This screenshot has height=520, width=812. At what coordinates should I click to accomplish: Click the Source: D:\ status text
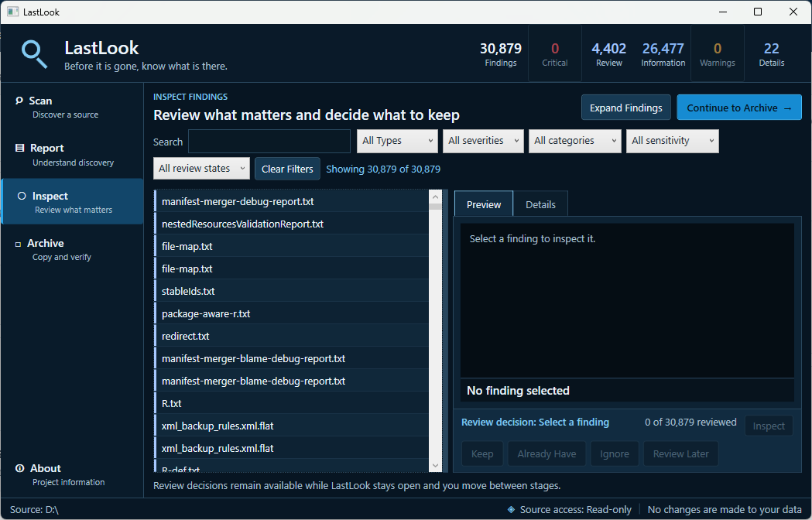point(34,510)
